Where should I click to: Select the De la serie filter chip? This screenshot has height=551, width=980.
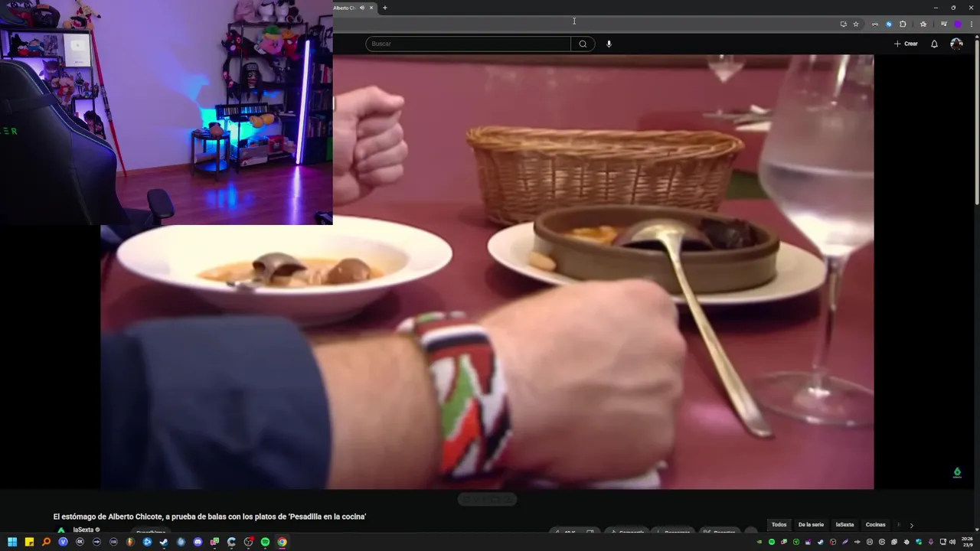point(811,525)
